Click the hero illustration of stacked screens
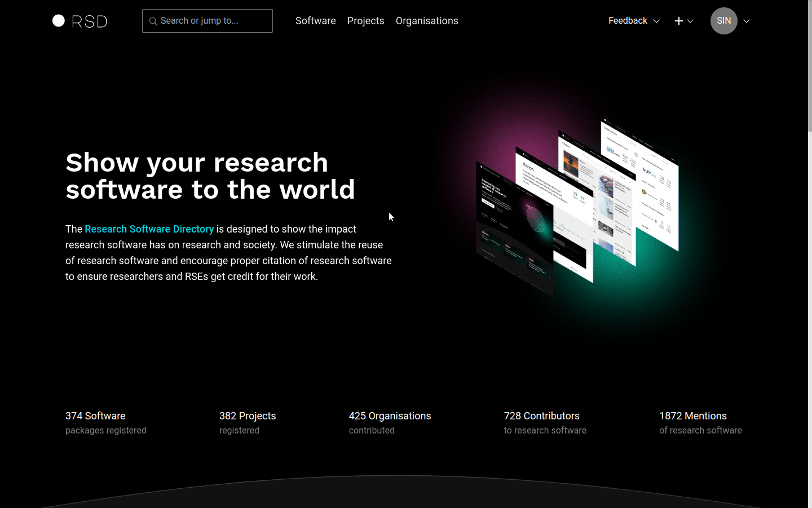 [577, 207]
